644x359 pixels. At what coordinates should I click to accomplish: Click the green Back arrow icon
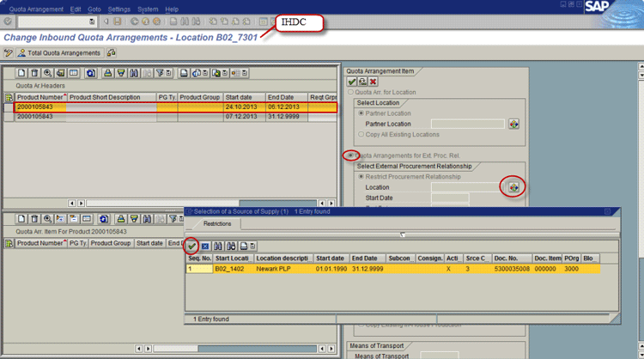134,21
